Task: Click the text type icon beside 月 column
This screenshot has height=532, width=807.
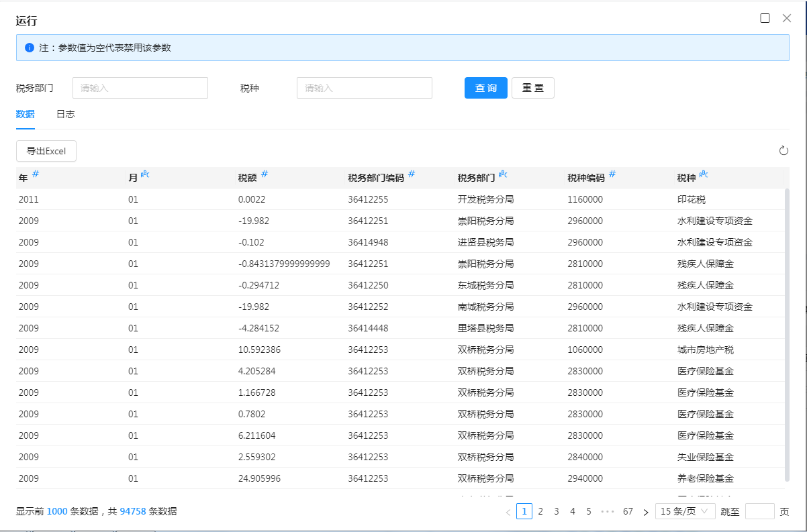Action: (x=145, y=175)
